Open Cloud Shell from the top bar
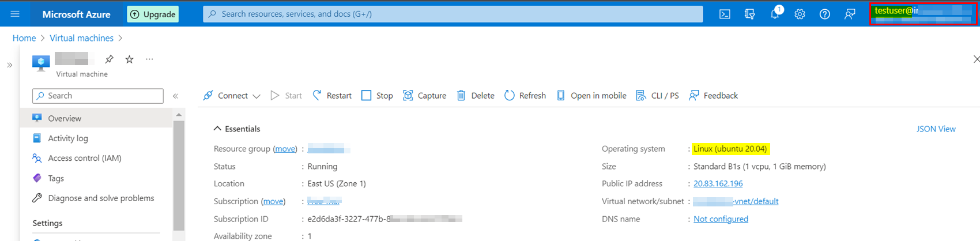Image resolution: width=980 pixels, height=241 pixels. [725, 14]
